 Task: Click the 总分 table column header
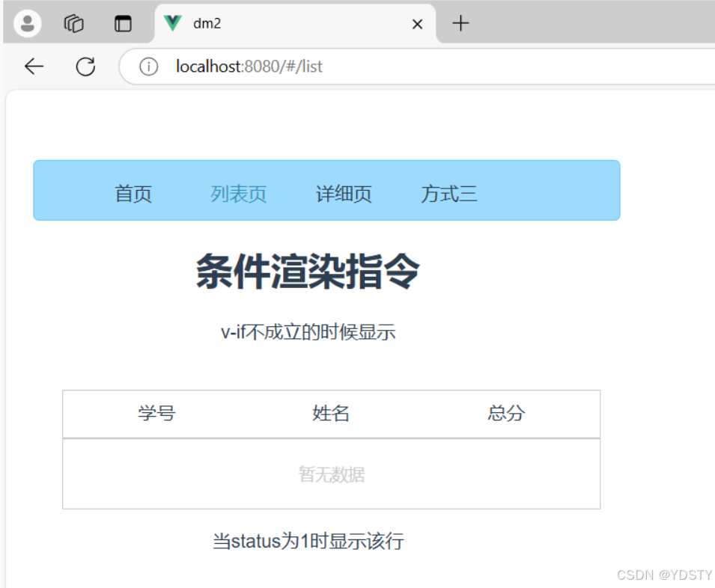point(505,413)
